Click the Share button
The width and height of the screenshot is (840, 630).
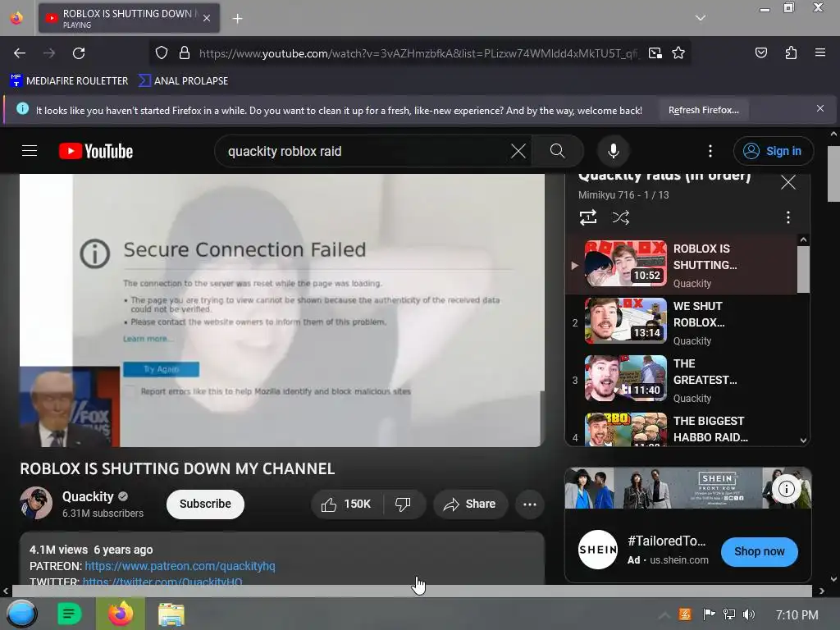coord(470,504)
